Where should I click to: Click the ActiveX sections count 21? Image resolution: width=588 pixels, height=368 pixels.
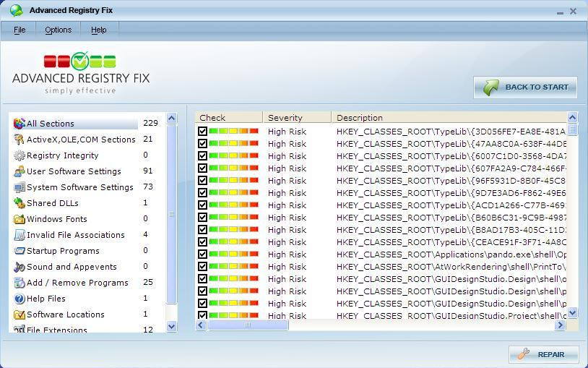148,139
